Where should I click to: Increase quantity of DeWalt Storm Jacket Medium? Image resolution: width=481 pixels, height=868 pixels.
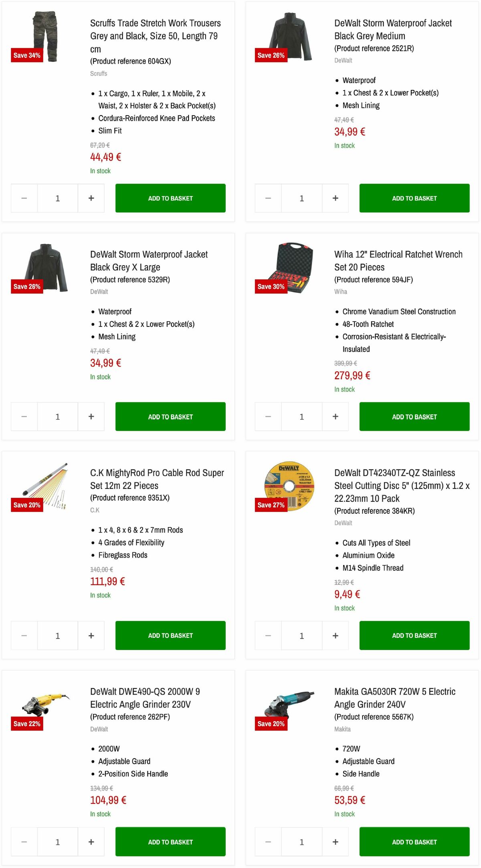point(335,198)
